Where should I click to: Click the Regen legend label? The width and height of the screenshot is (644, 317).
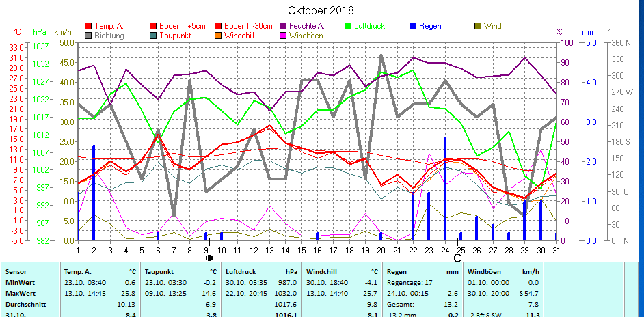tap(430, 26)
